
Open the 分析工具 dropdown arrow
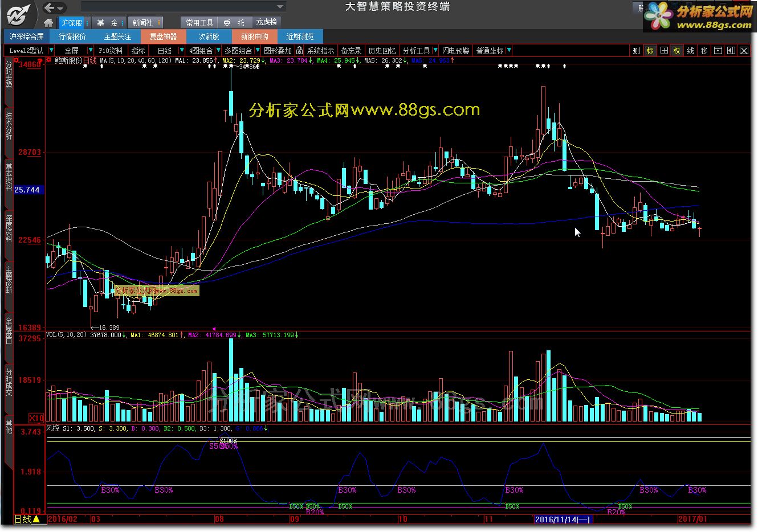pyautogui.click(x=435, y=51)
